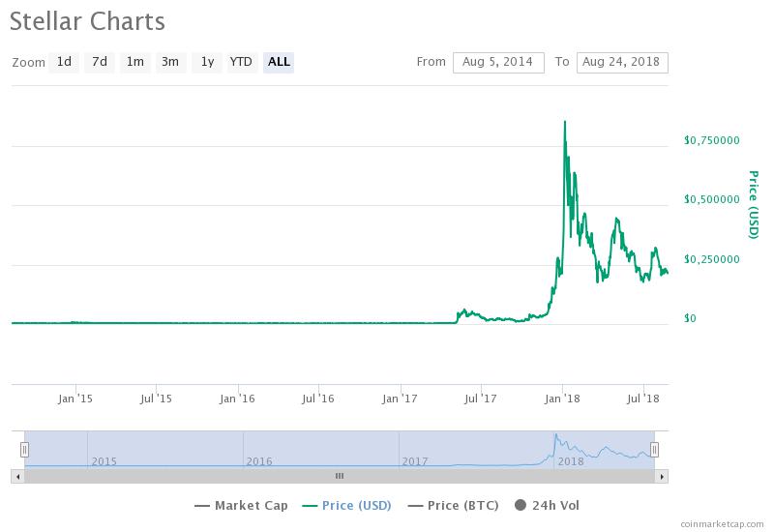Click the 2016 label in navigator
The width and height of the screenshot is (774, 532).
pyautogui.click(x=259, y=461)
